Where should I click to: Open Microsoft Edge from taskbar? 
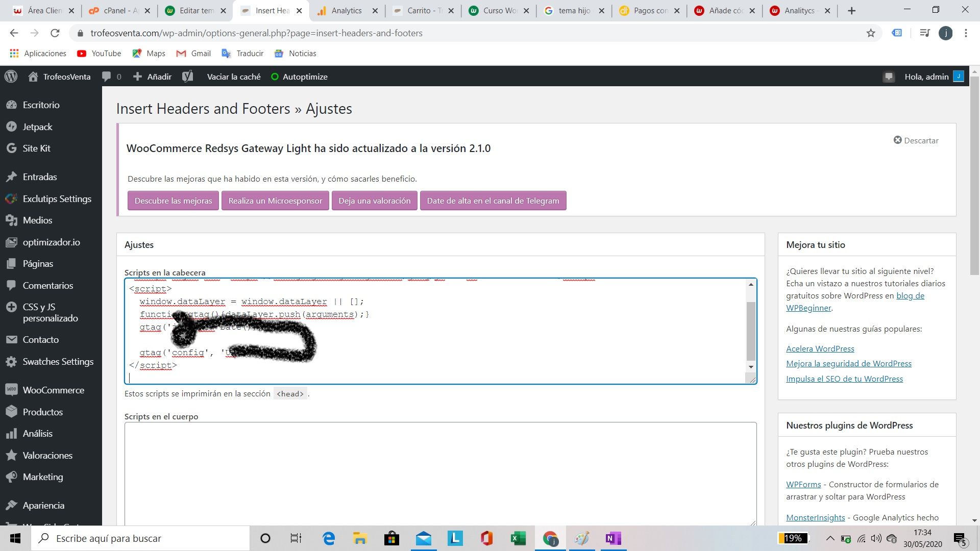(x=329, y=538)
